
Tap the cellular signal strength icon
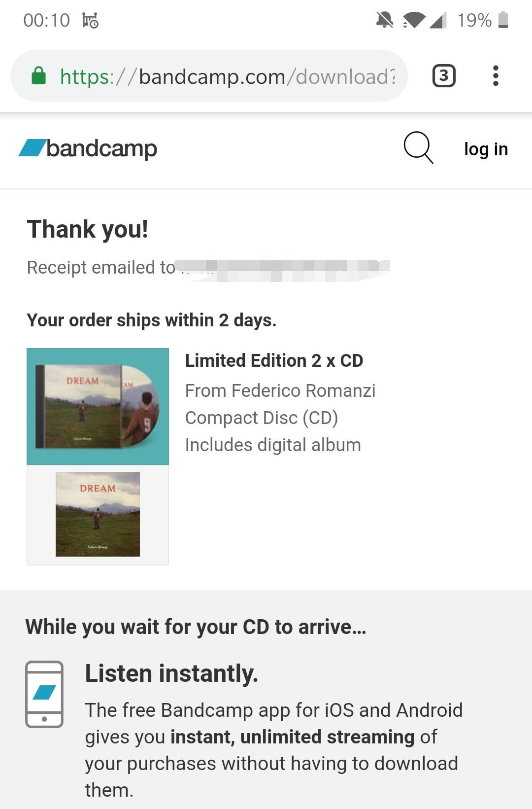(438, 20)
